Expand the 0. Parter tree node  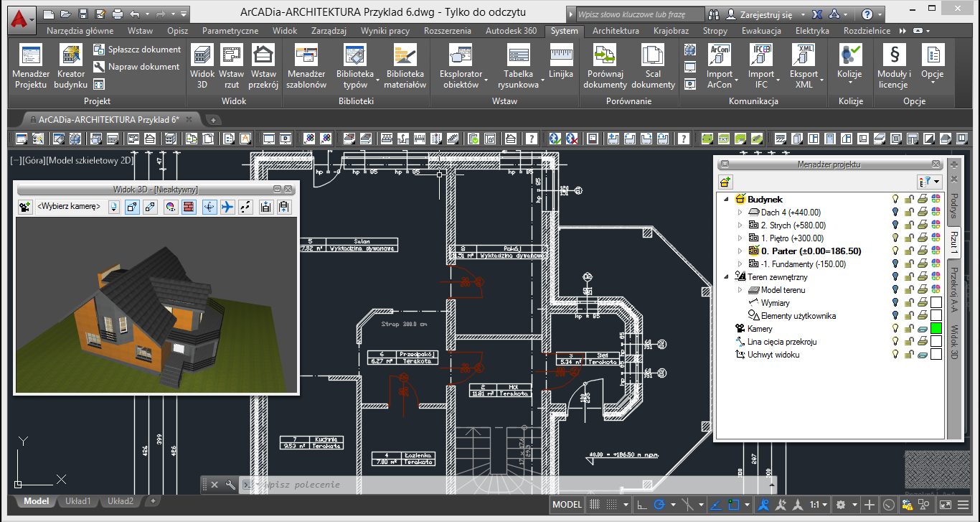point(741,251)
